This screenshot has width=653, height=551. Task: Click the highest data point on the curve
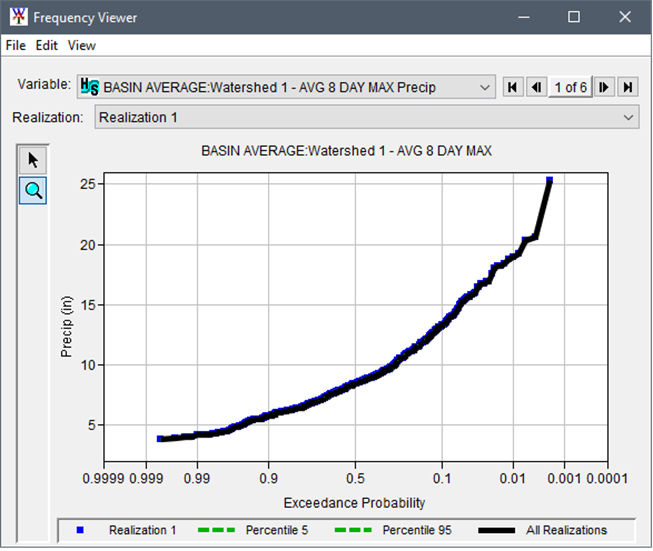coord(549,180)
